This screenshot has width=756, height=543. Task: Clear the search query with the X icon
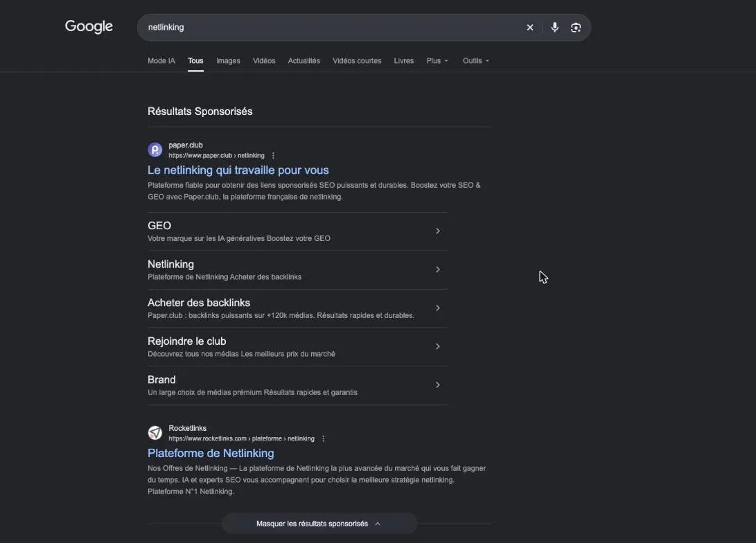(530, 28)
